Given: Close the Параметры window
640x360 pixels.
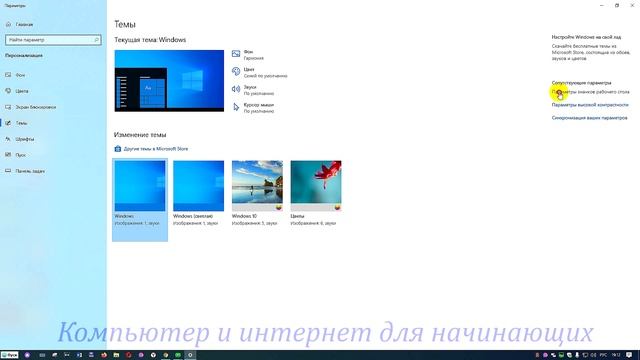Looking at the screenshot, I should click(632, 5).
